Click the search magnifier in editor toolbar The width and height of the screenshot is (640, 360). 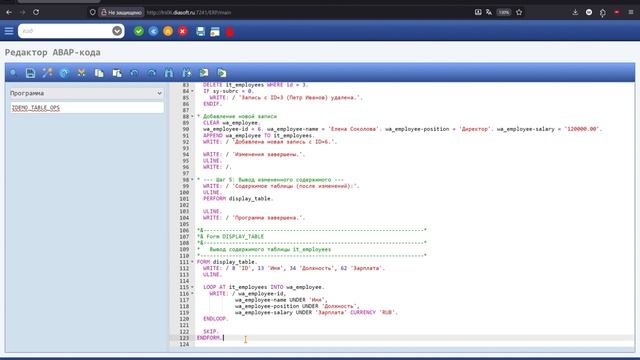(x=13, y=73)
